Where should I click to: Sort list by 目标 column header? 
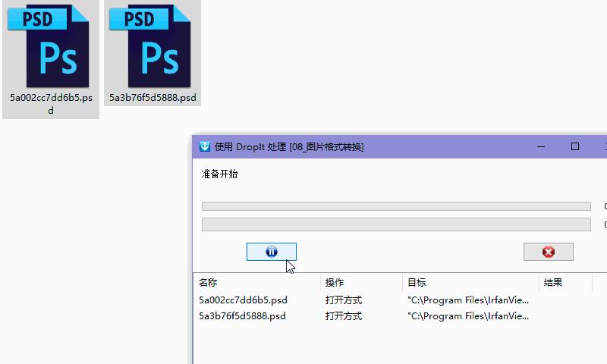coord(470,282)
